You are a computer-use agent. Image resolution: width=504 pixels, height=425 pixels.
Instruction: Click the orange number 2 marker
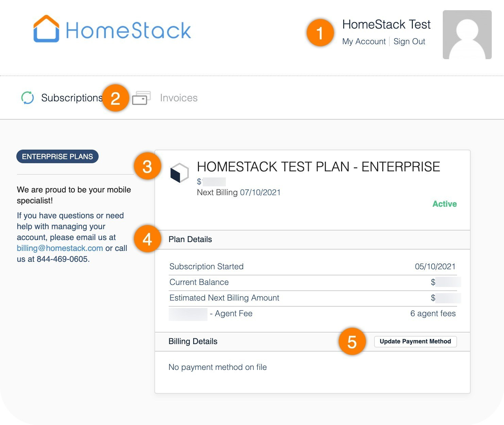click(116, 98)
